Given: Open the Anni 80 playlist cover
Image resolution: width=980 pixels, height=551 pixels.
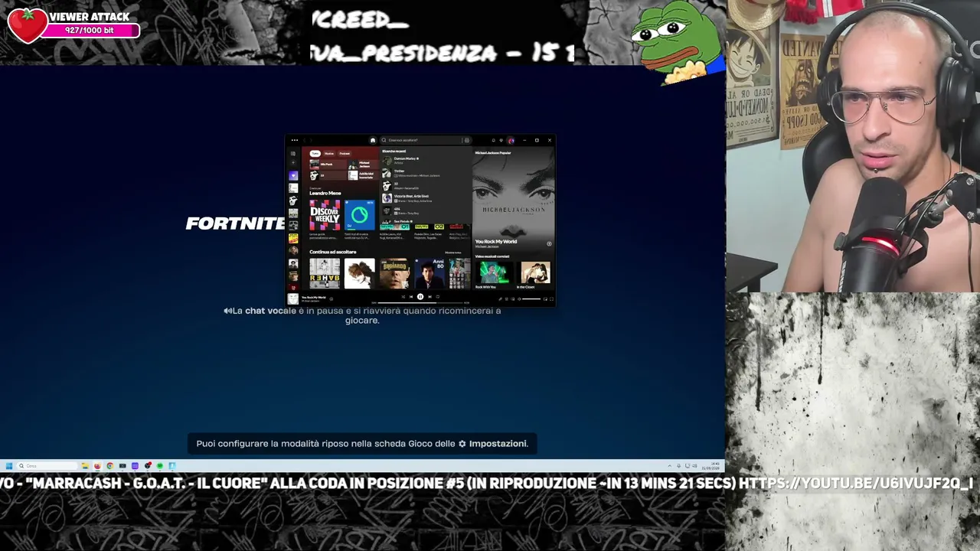Looking at the screenshot, I should (x=429, y=273).
